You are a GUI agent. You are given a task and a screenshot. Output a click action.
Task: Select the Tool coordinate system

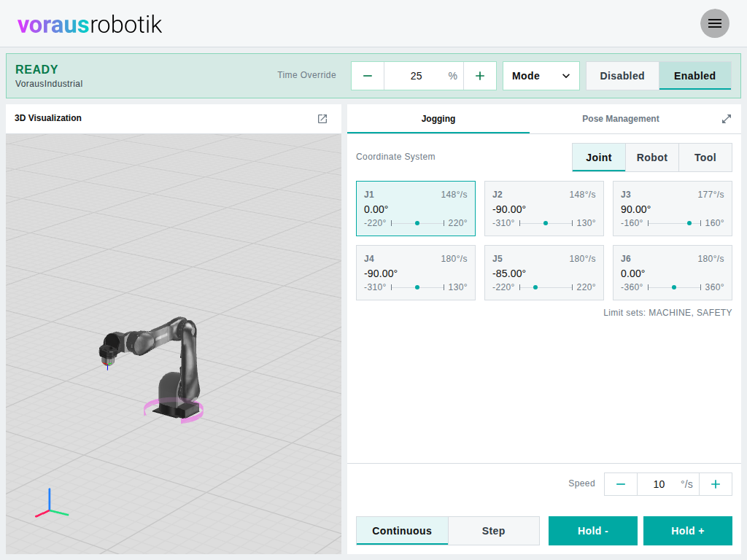pyautogui.click(x=705, y=157)
